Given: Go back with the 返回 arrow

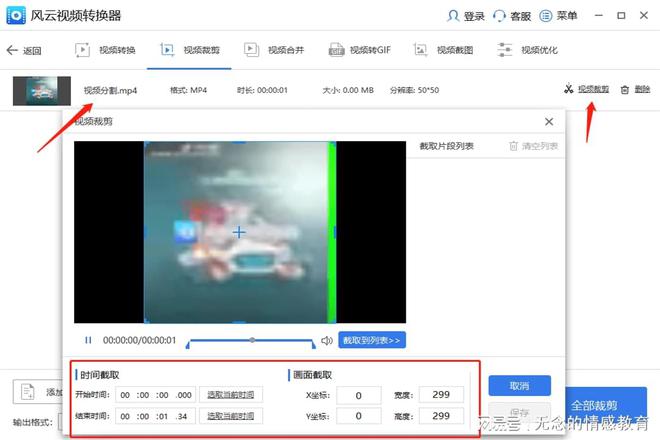Looking at the screenshot, I should pos(24,51).
